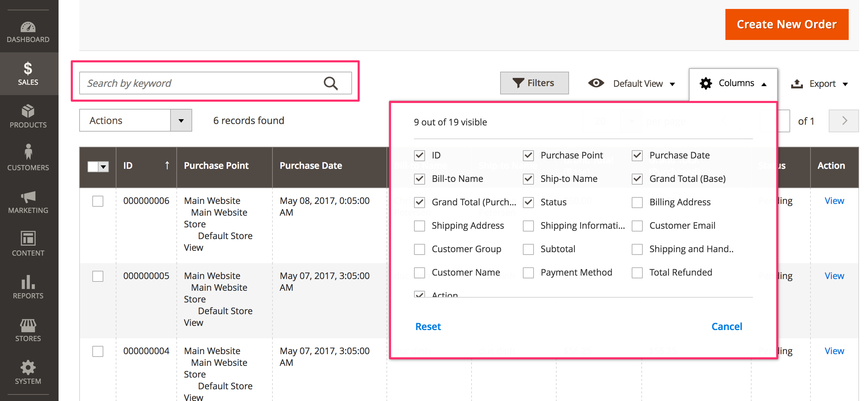Enable the Billing Address column checkbox
The image size is (868, 401).
(x=637, y=203)
